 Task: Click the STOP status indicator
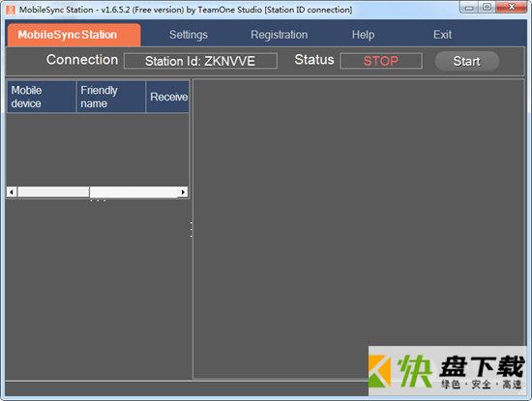point(381,61)
